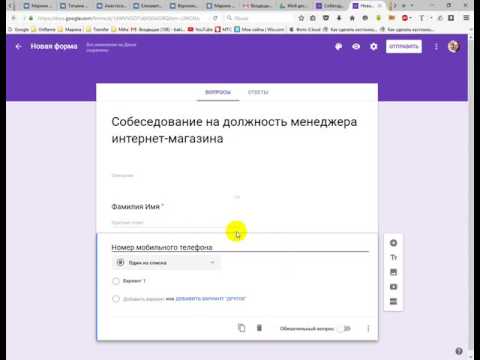The image size is (480, 360).
Task: Open form settings gear icon
Action: [x=374, y=46]
